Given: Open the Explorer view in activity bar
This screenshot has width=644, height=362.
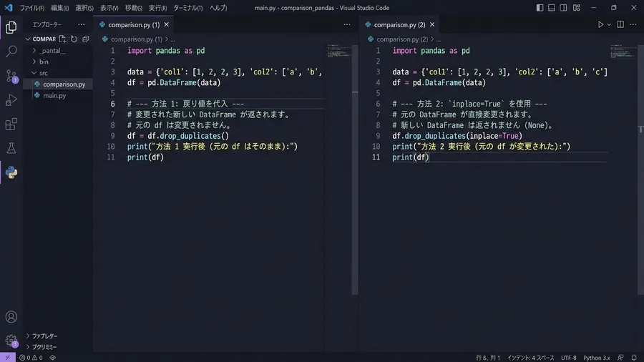Looking at the screenshot, I should [11, 27].
